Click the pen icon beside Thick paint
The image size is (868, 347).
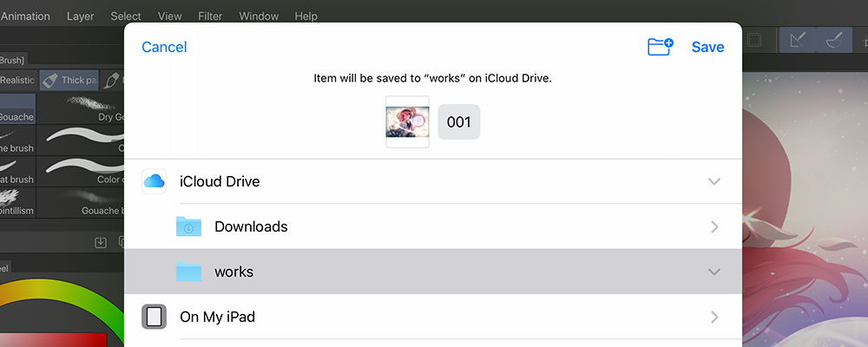pos(111,80)
